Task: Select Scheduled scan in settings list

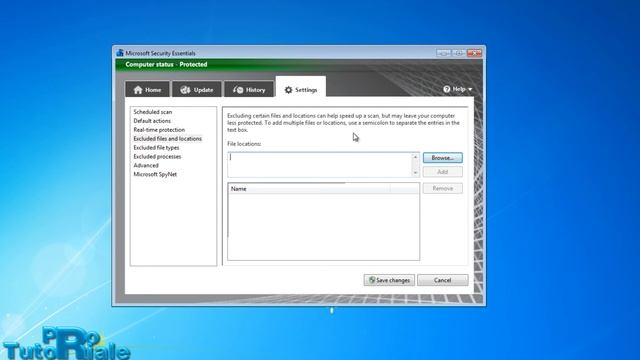Action: point(153,112)
